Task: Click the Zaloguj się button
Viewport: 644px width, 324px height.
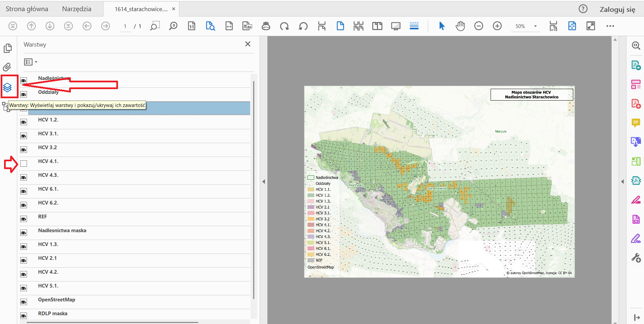Action: click(617, 9)
